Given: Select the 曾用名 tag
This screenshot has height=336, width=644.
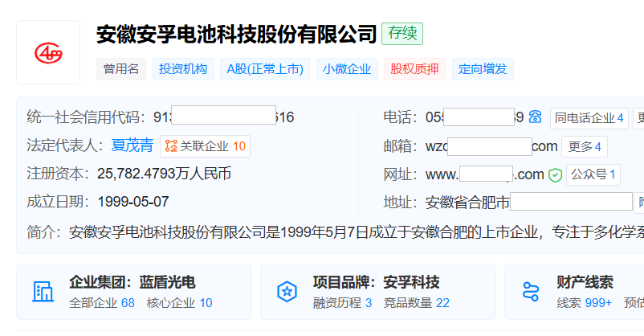Looking at the screenshot, I should [121, 69].
